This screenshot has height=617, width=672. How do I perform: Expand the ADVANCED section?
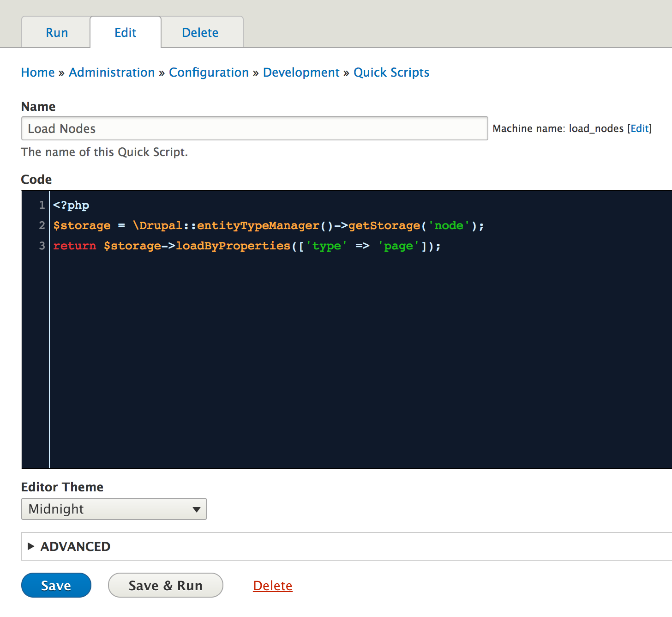(75, 546)
